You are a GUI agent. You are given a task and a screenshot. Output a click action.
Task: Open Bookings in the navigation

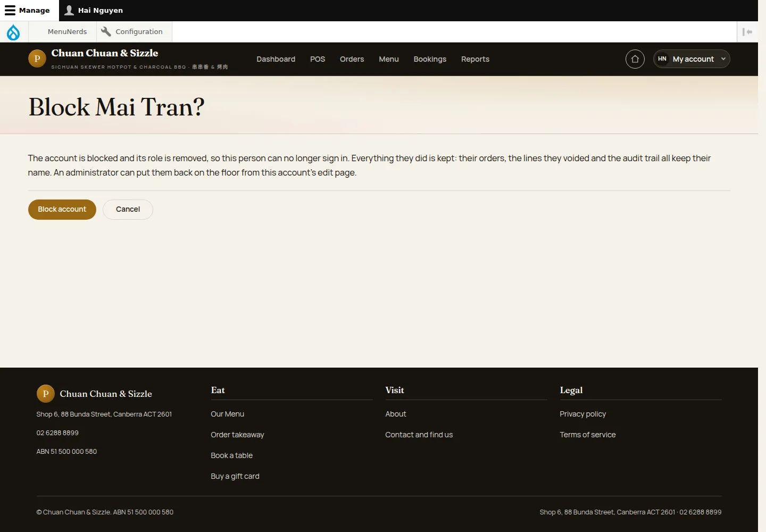point(430,59)
